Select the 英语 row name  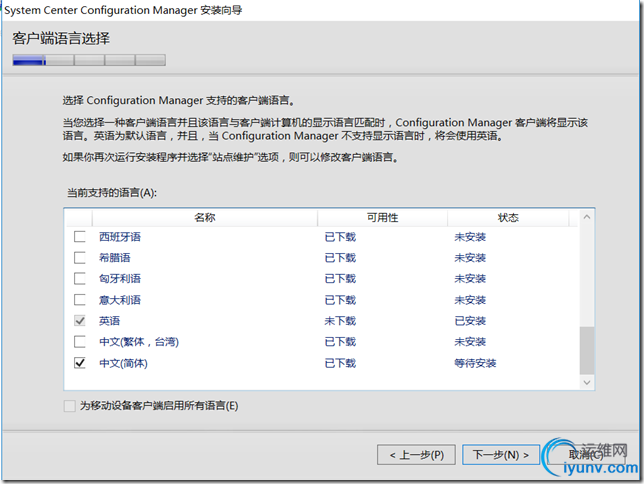pyautogui.click(x=109, y=321)
